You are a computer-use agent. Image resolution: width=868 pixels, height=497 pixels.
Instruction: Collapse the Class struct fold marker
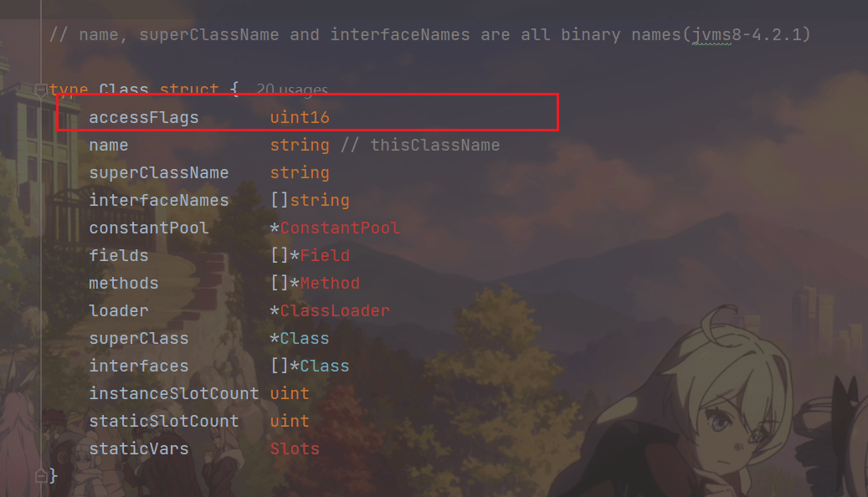[39, 90]
